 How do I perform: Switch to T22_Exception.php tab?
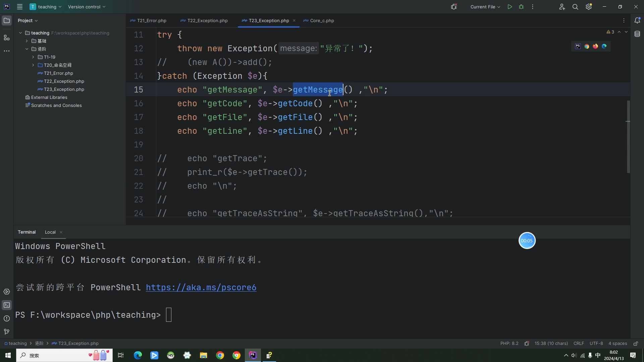204,20
